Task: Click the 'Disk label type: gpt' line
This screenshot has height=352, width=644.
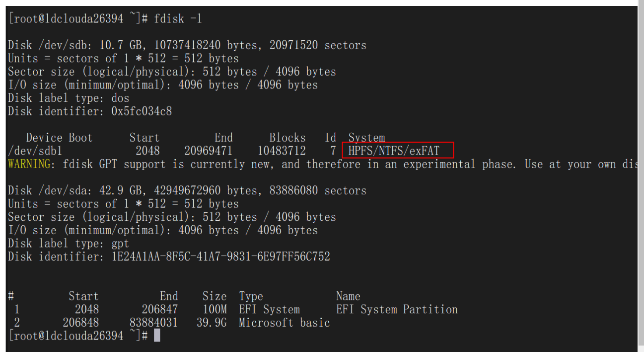Action: click(69, 244)
